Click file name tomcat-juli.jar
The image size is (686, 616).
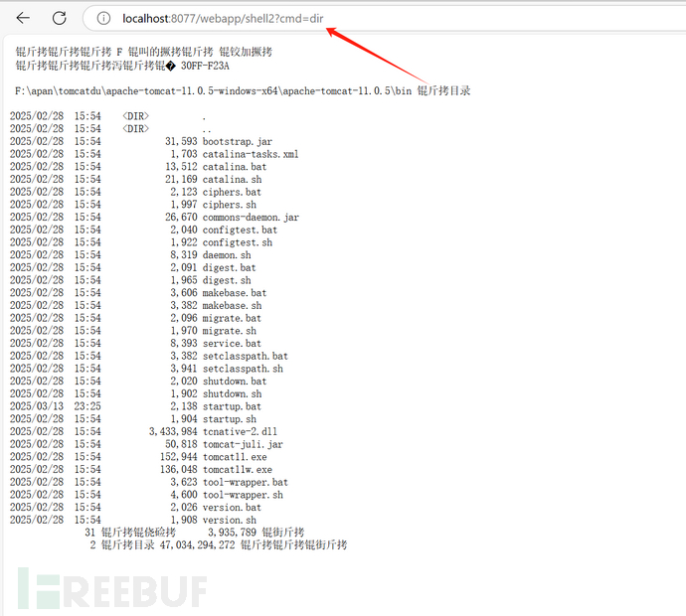pyautogui.click(x=243, y=444)
